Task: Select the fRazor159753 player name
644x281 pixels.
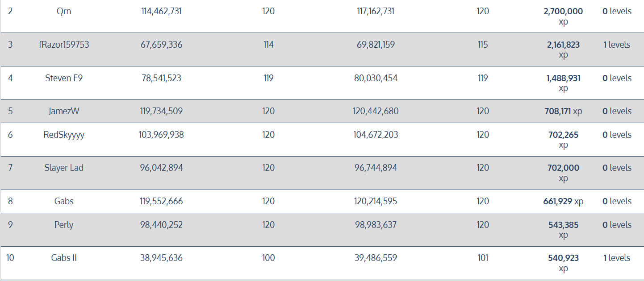Action: (x=64, y=45)
